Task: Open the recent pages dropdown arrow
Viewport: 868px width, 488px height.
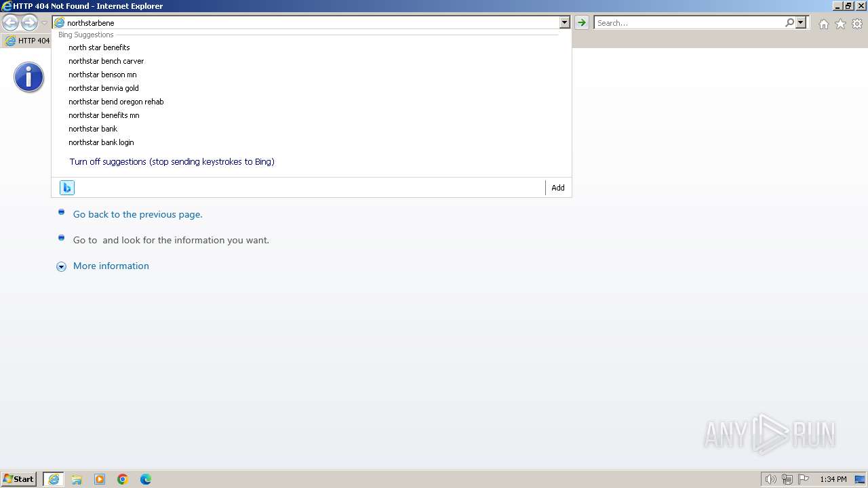Action: (x=44, y=23)
